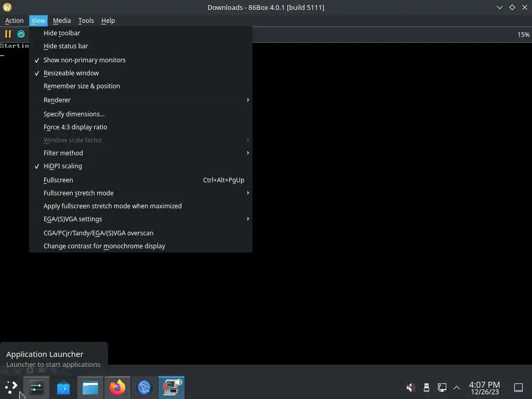
Task: Click the 4:07 PM clock in the taskbar
Action: click(x=485, y=388)
